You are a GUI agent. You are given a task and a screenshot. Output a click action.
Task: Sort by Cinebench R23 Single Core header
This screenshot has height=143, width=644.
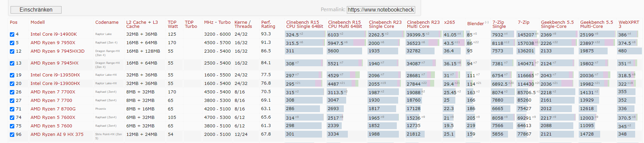tap(385, 24)
